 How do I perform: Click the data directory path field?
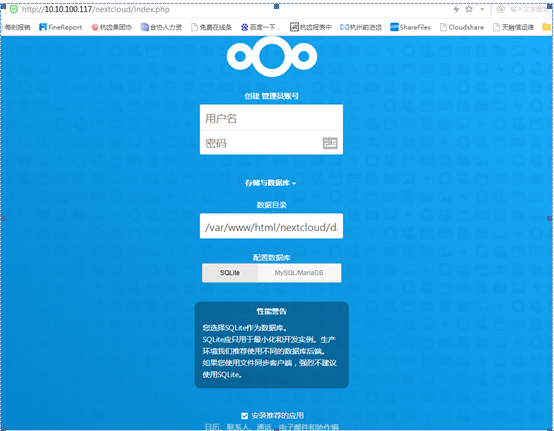(271, 226)
